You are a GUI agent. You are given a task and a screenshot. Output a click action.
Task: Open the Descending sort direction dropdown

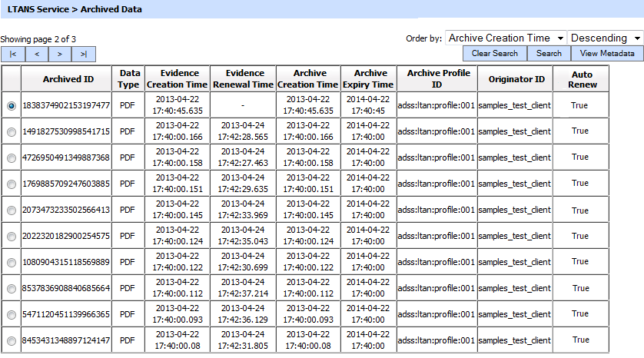click(x=606, y=38)
